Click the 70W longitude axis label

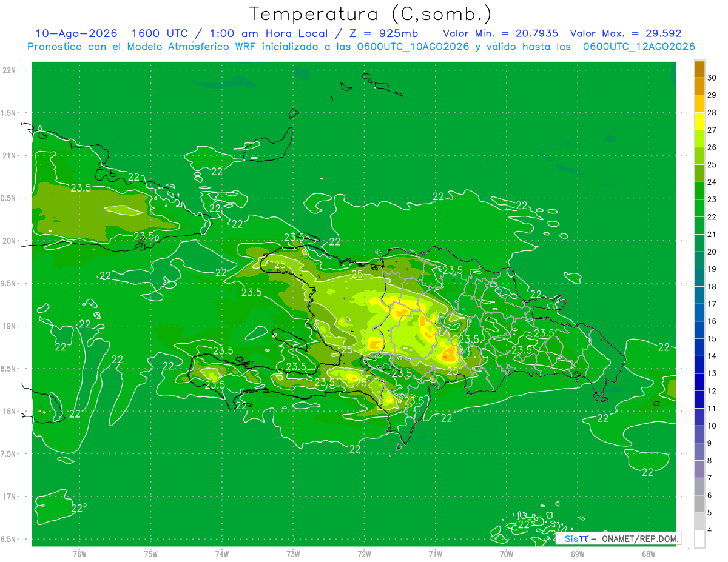pos(507,554)
